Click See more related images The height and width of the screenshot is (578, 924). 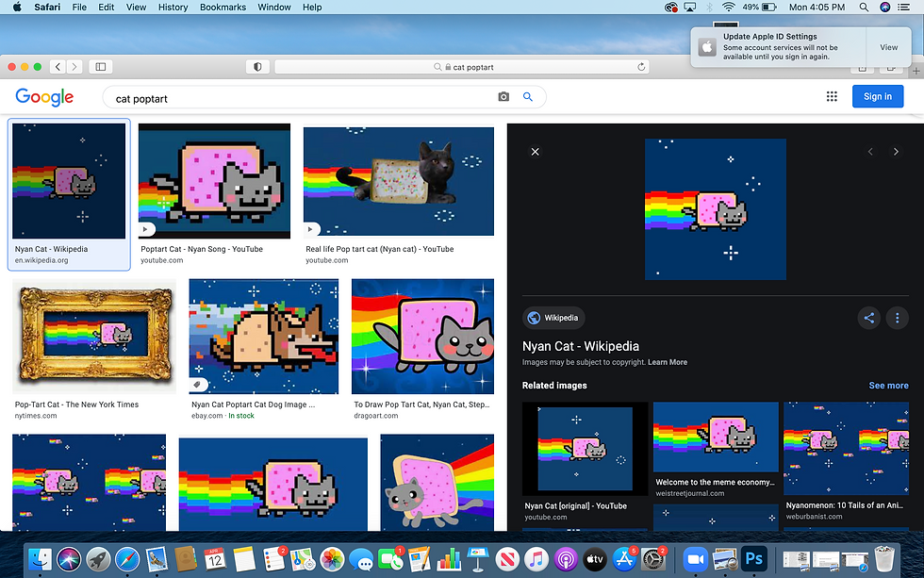pyautogui.click(x=888, y=386)
